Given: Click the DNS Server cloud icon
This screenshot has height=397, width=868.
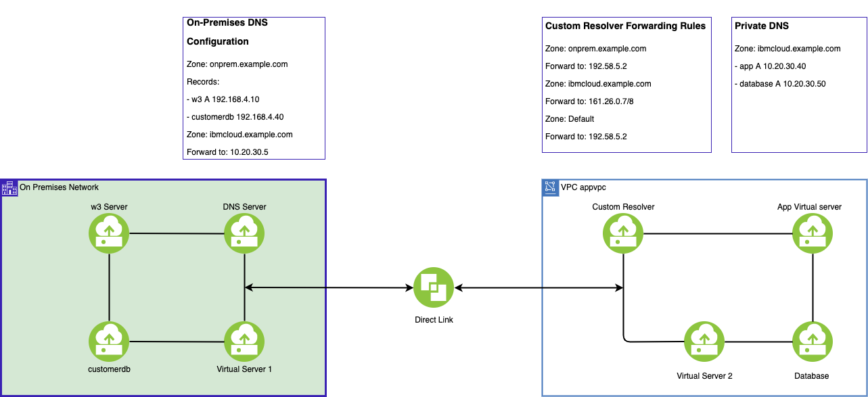Looking at the screenshot, I should click(x=244, y=233).
